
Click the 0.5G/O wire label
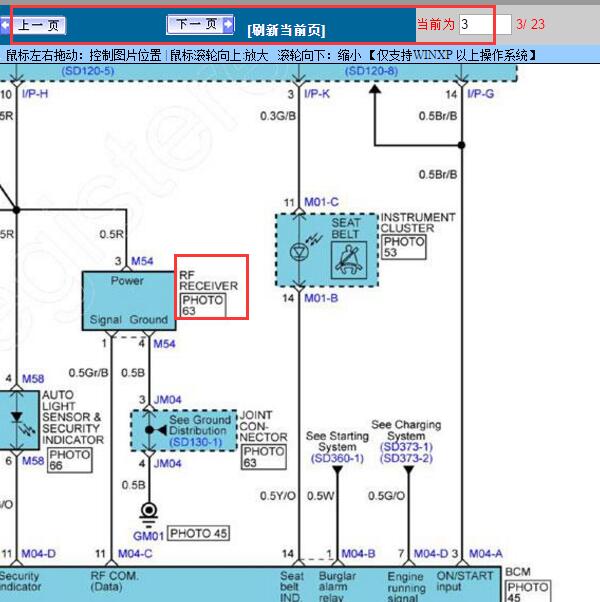[x=386, y=496]
